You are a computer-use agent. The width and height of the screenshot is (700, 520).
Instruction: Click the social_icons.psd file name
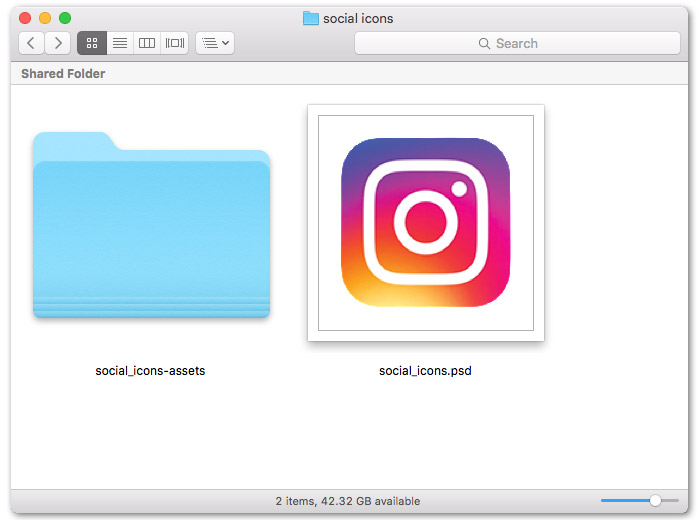[x=425, y=371]
